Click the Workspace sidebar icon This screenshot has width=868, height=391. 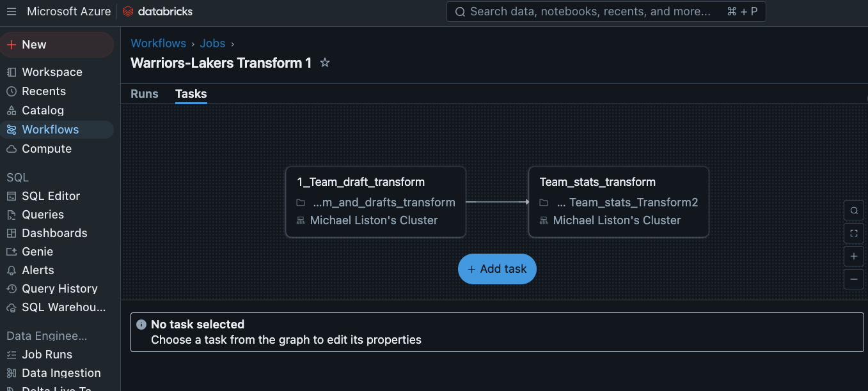point(12,72)
